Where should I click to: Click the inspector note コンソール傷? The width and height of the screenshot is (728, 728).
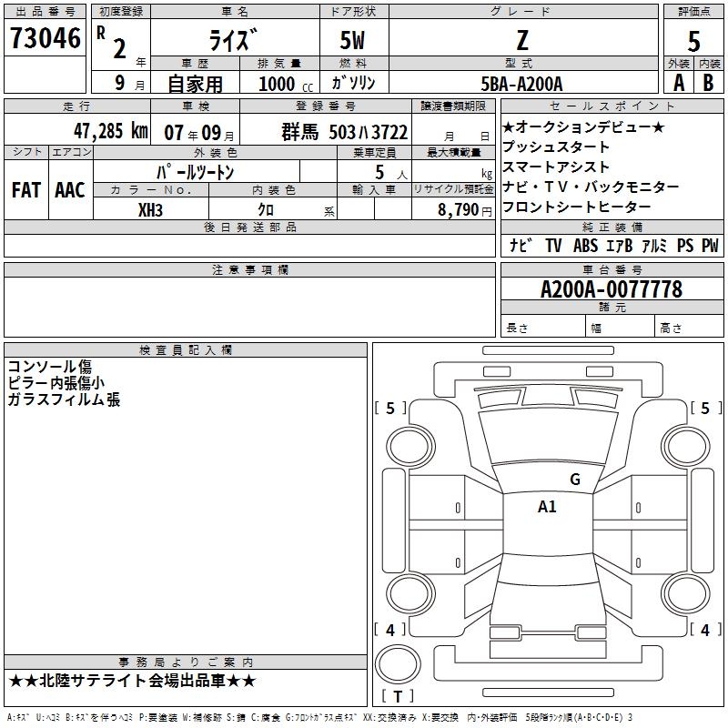pyautogui.click(x=50, y=367)
